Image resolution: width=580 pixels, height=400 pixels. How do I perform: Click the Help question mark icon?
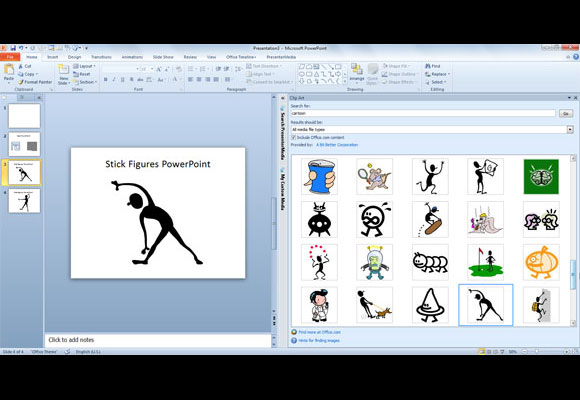[x=576, y=57]
